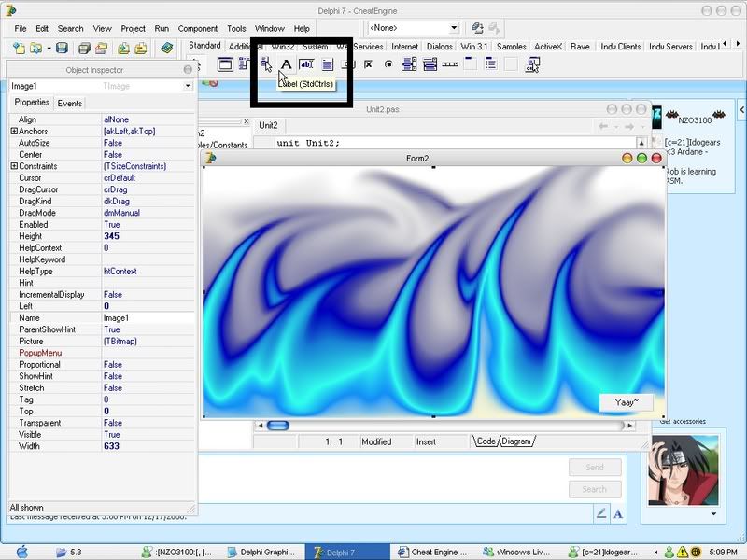Click the font letter icon in chat
747x560 pixels.
[617, 513]
